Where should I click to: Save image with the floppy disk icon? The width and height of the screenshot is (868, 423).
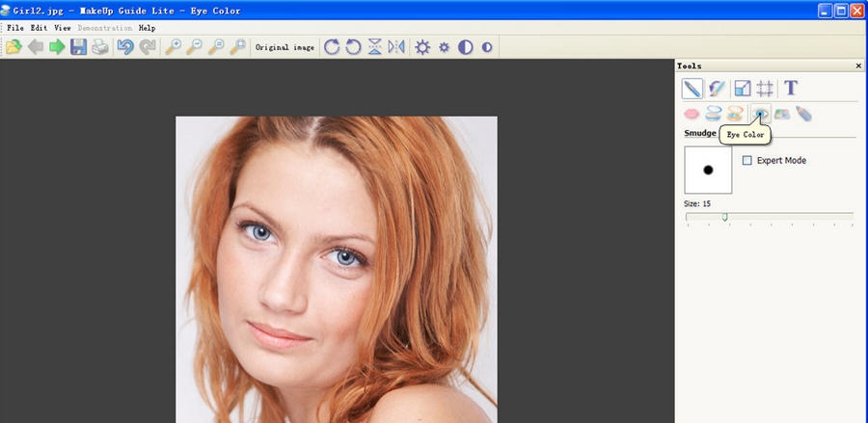coord(79,47)
